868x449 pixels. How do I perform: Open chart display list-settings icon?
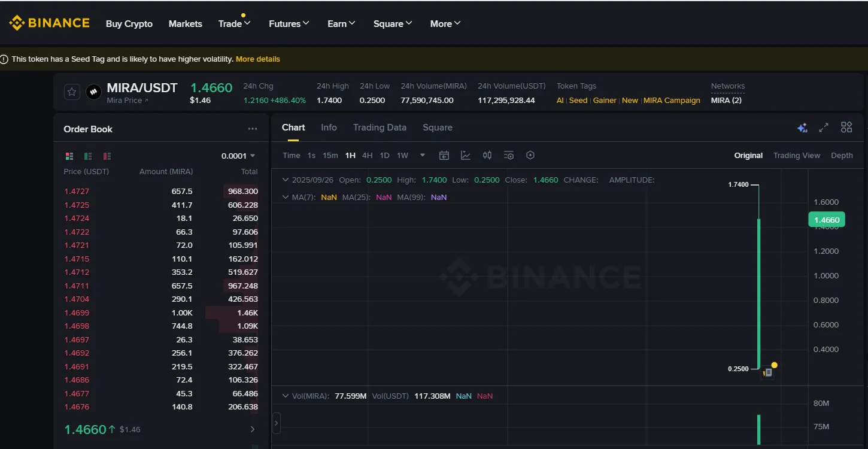coord(509,155)
